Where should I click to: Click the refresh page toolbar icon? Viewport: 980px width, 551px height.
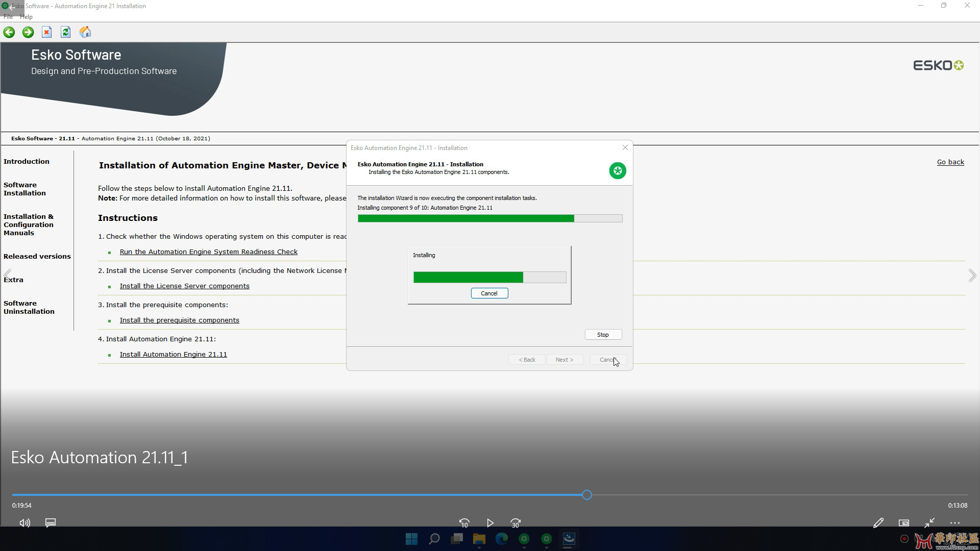tap(65, 32)
